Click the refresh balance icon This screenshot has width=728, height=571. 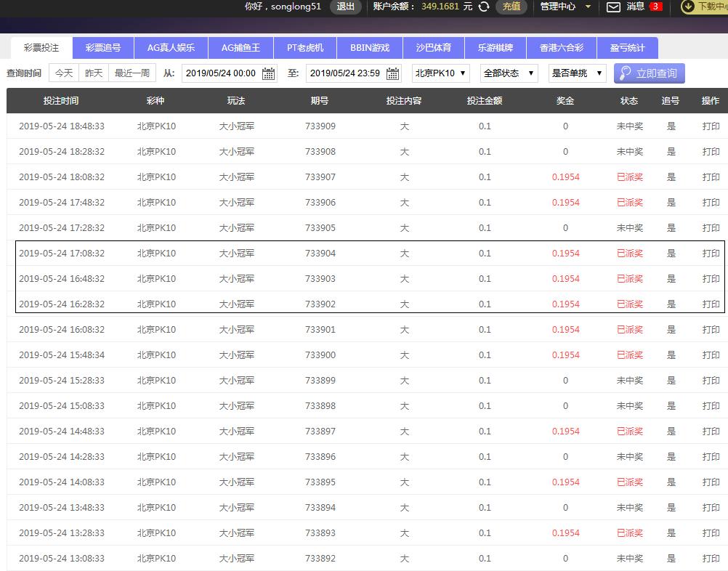(x=484, y=7)
